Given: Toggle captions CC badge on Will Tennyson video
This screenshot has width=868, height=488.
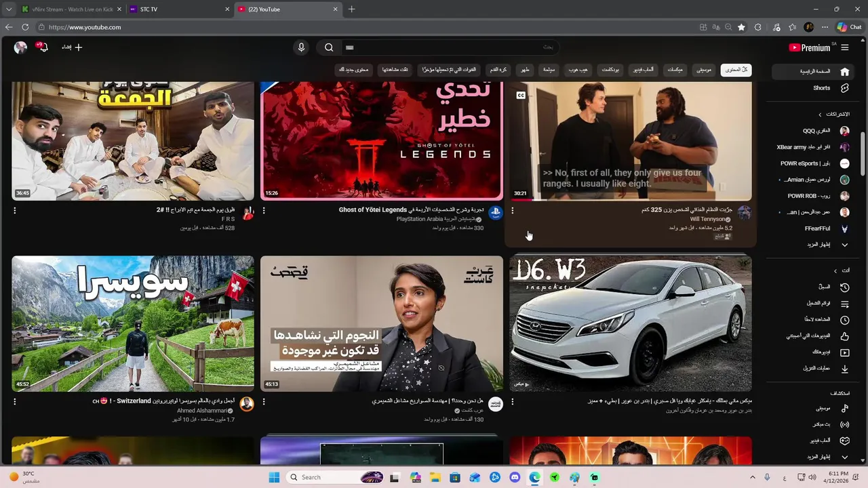Looking at the screenshot, I should 521,95.
